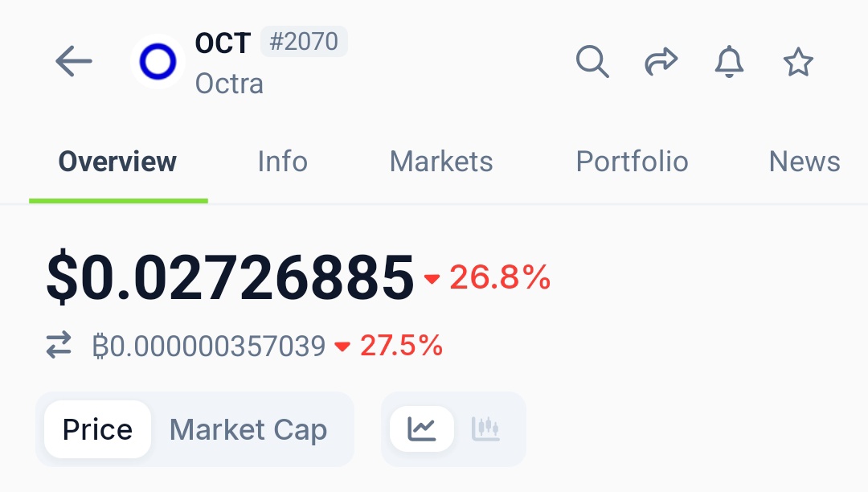The image size is (868, 492).
Task: Tap the $0.02726885 price value
Action: tap(230, 278)
